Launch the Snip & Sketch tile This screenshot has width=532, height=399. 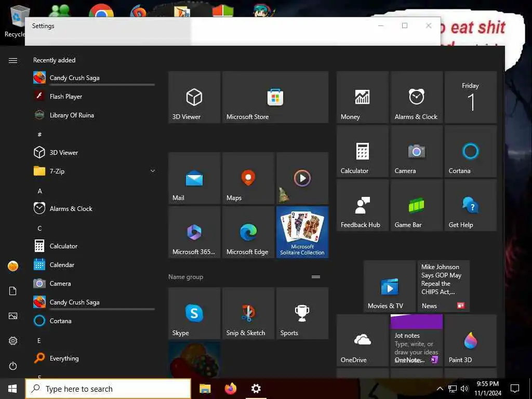coord(248,313)
